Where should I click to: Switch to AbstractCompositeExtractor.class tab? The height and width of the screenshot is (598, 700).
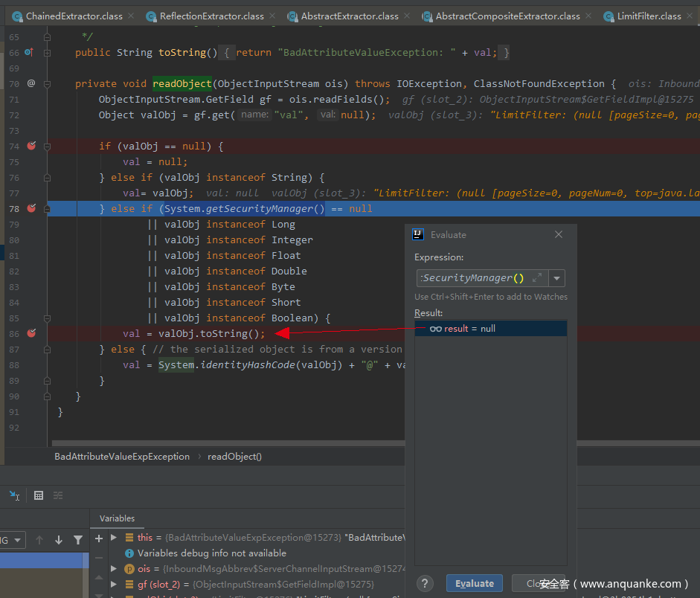tap(507, 16)
